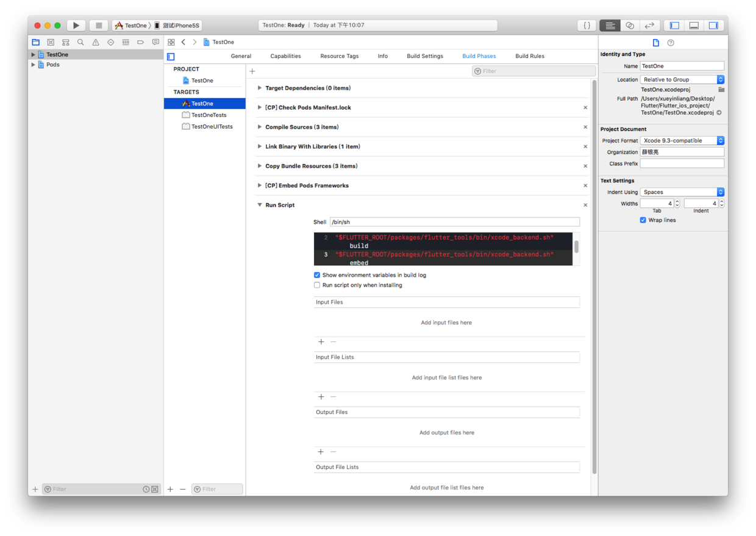This screenshot has height=536, width=756.
Task: Expand the Pods project in the navigator
Action: click(x=34, y=64)
